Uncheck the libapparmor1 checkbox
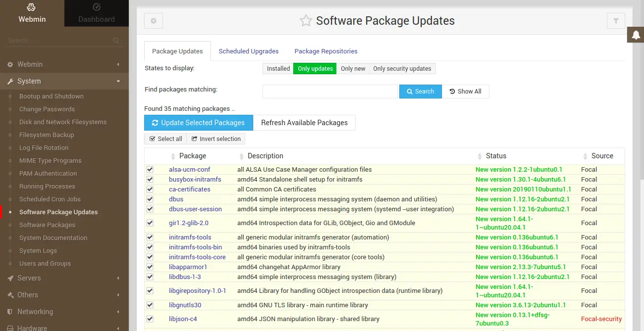The image size is (644, 331). [150, 267]
